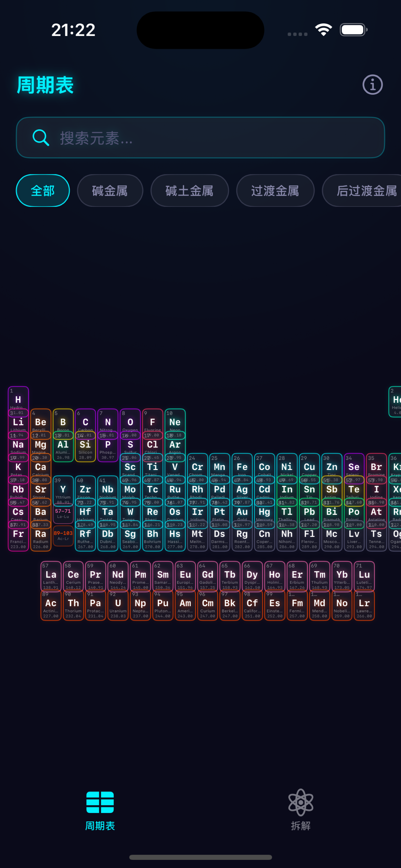The width and height of the screenshot is (401, 868).
Task: Open the Lu Lutetium element tile
Action: click(364, 576)
